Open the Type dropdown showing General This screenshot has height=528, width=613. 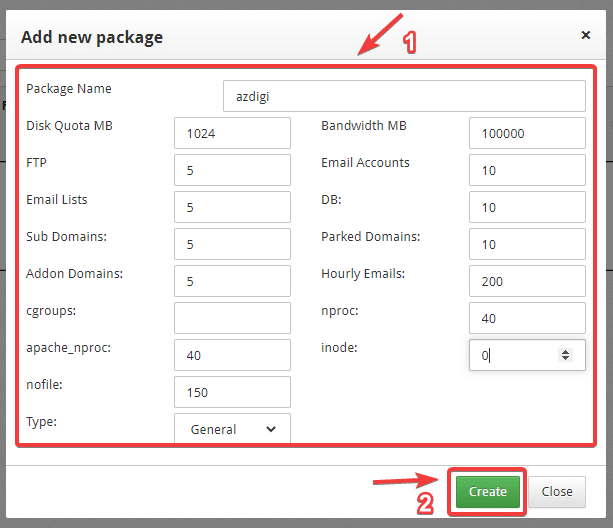click(232, 429)
